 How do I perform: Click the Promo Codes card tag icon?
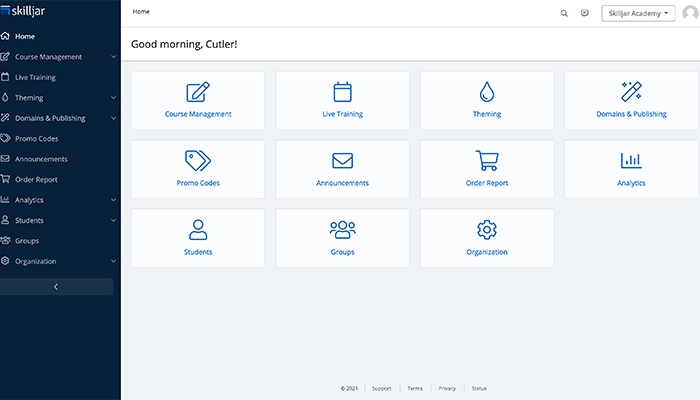point(198,161)
